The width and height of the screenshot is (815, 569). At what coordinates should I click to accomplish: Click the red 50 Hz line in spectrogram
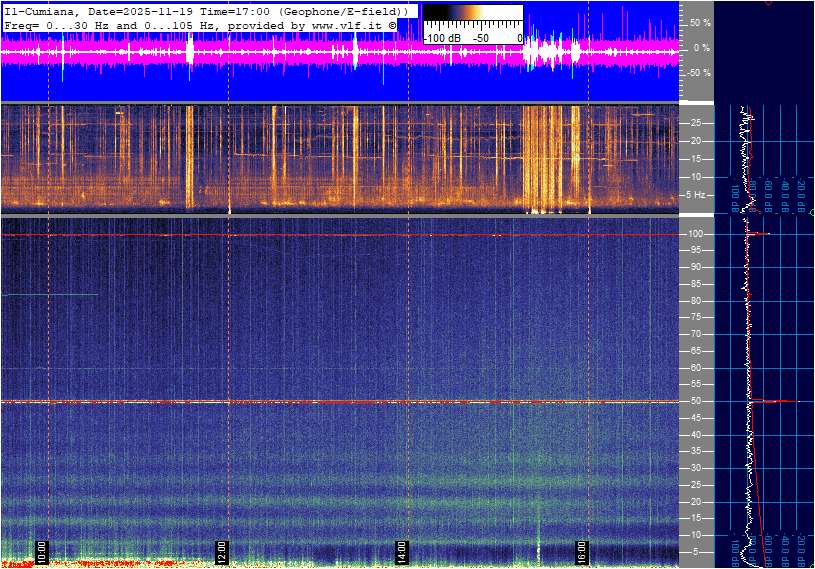(x=340, y=402)
